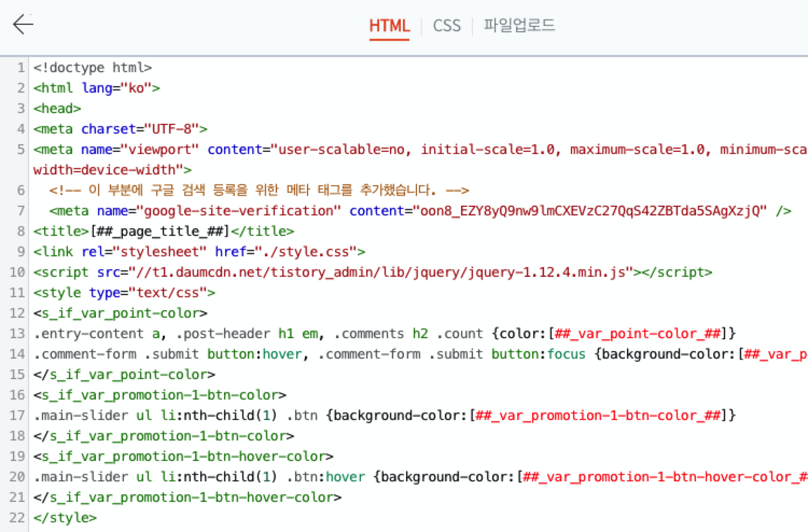This screenshot has height=532, width=808.
Task: Click the <head> tag line
Action: coord(57,109)
